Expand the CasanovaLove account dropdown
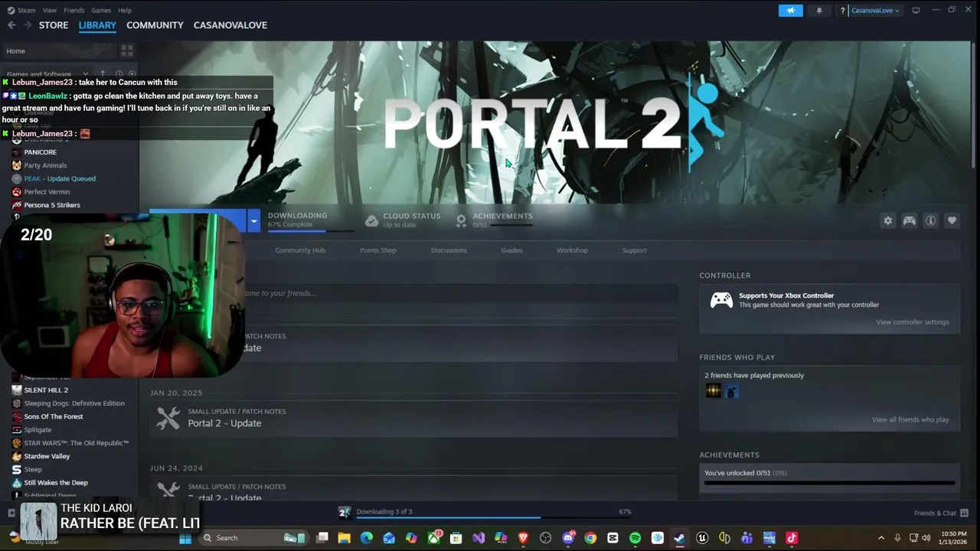 875,11
